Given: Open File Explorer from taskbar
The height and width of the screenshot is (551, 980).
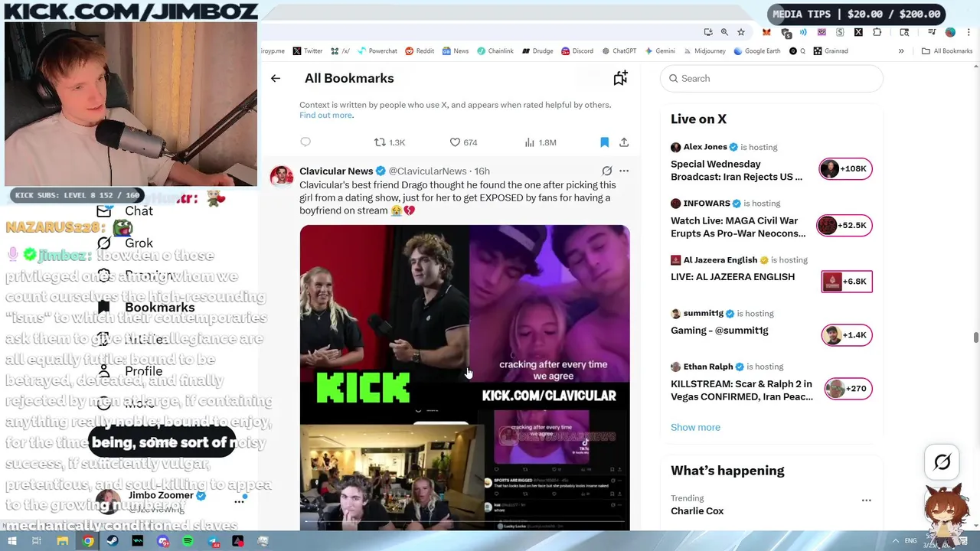Looking at the screenshot, I should tap(63, 541).
